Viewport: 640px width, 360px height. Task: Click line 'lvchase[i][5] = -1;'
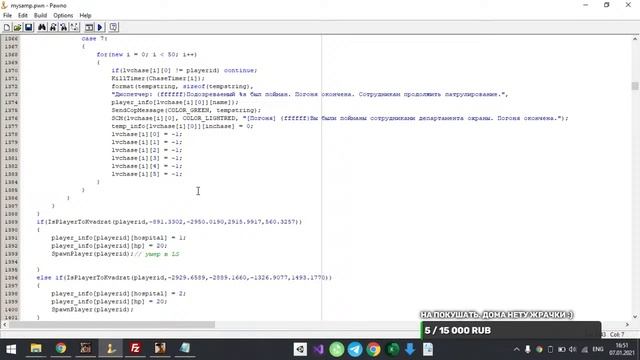point(147,174)
